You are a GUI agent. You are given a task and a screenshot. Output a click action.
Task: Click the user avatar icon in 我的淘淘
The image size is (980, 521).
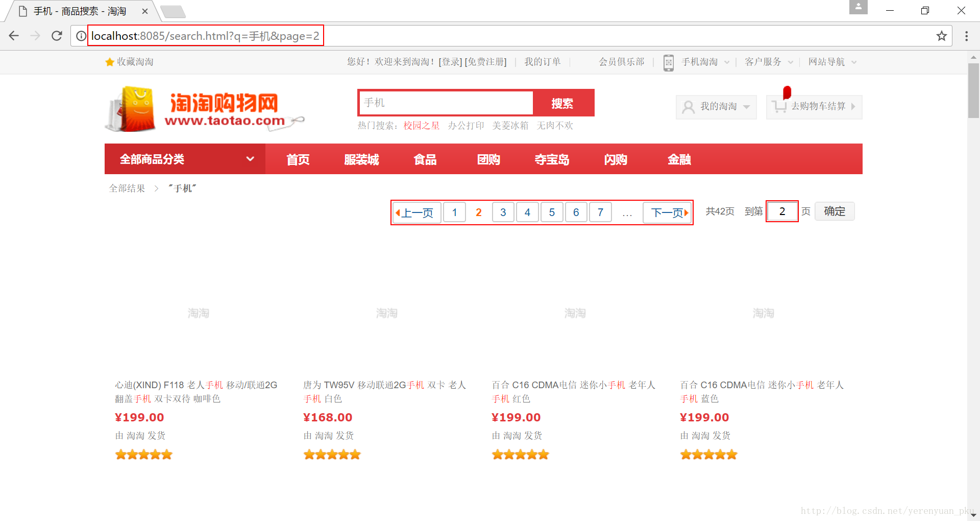688,107
